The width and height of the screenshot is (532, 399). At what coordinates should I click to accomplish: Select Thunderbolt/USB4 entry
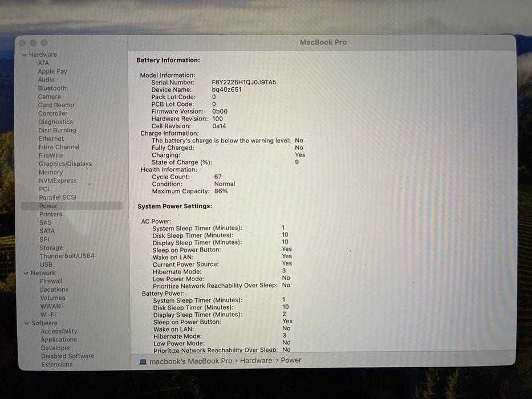coord(67,256)
